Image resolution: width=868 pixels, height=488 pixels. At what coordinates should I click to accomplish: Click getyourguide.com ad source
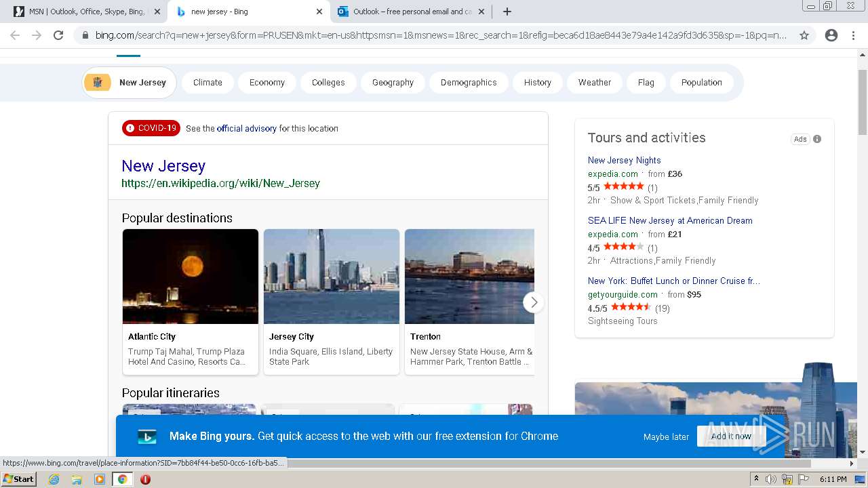click(x=623, y=295)
